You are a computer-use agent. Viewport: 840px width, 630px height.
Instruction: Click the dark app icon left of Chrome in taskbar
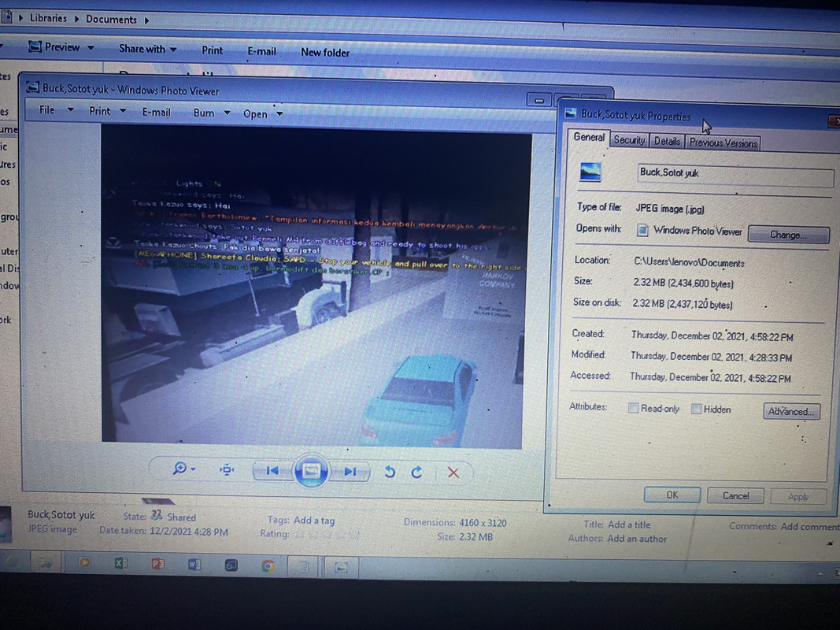pos(231,565)
